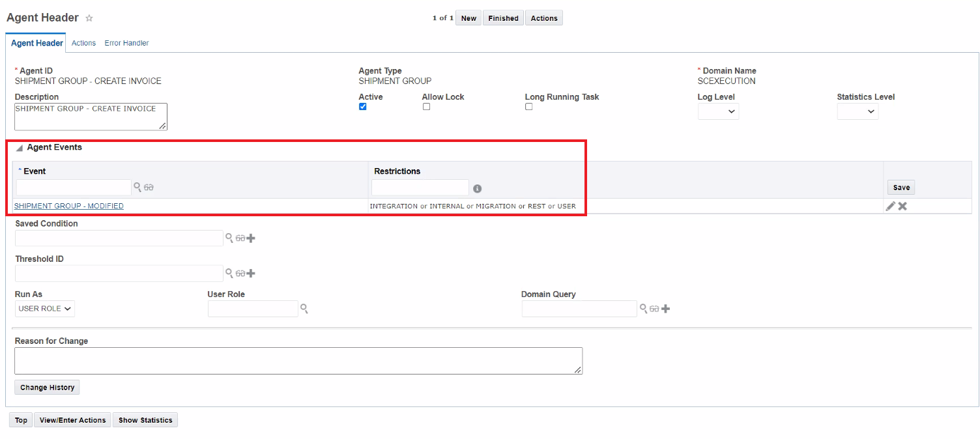Image resolution: width=980 pixels, height=439 pixels.
Task: Add a new Domain Query with plus icon
Action: click(665, 309)
